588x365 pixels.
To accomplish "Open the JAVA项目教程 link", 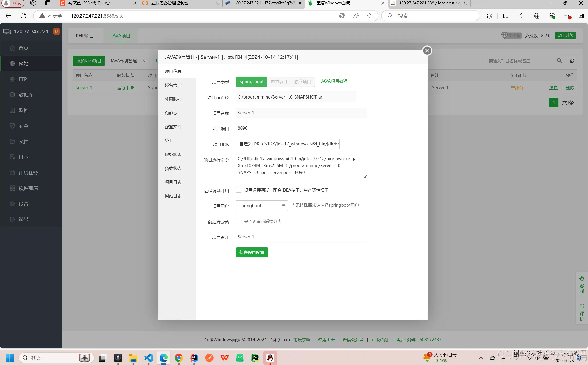I will pyautogui.click(x=334, y=81).
